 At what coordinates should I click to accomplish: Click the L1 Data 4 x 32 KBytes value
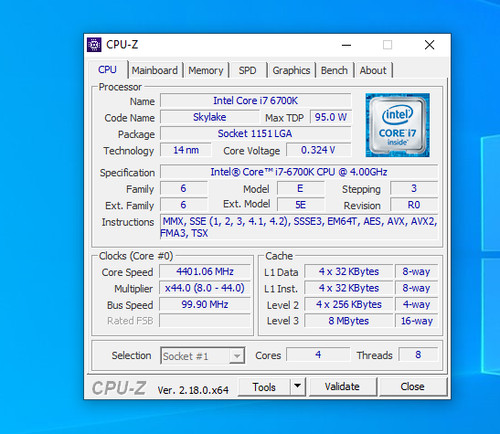click(x=349, y=272)
